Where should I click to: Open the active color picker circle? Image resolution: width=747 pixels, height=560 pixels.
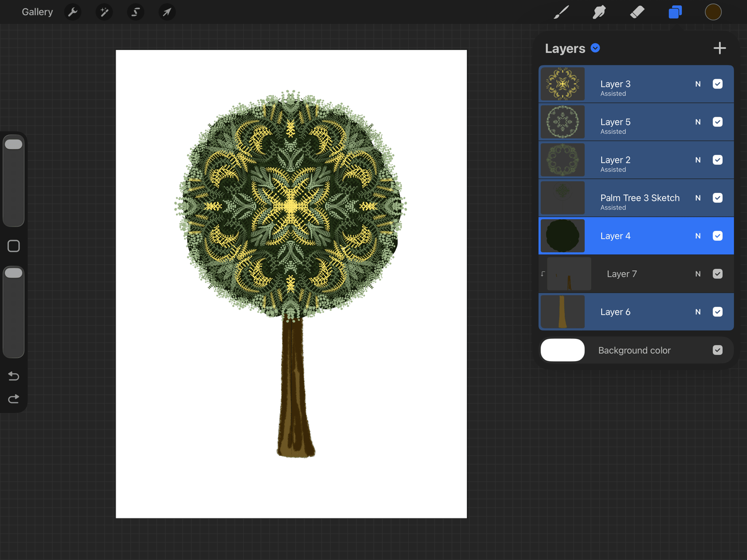(713, 12)
